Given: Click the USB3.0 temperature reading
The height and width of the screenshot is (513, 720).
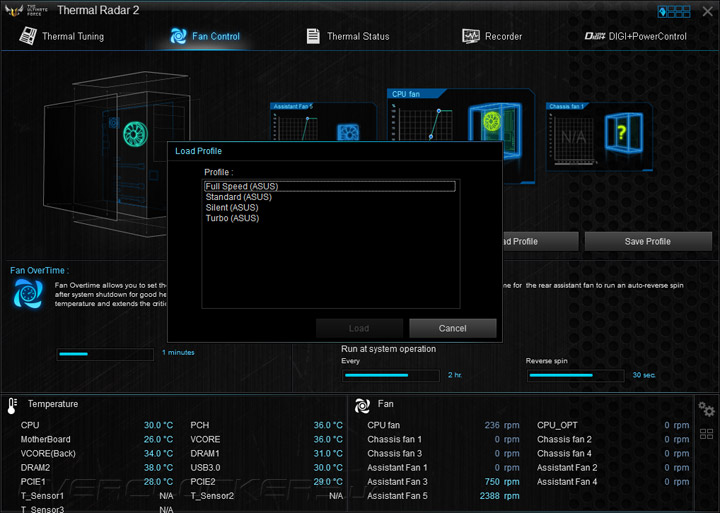Looking at the screenshot, I should [328, 468].
